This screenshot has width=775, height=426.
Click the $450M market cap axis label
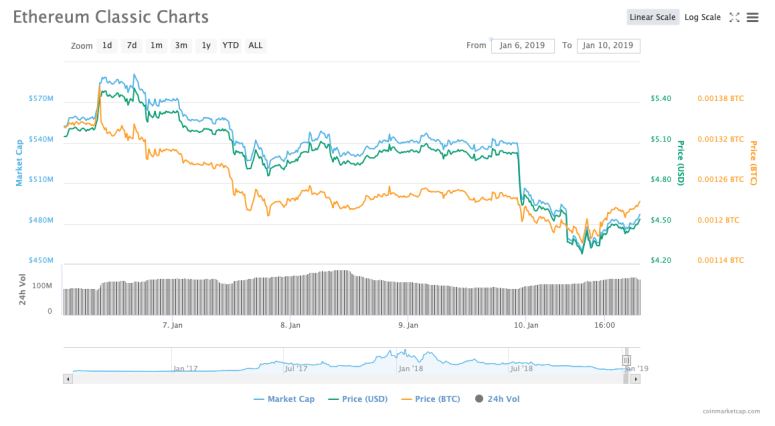[41, 260]
